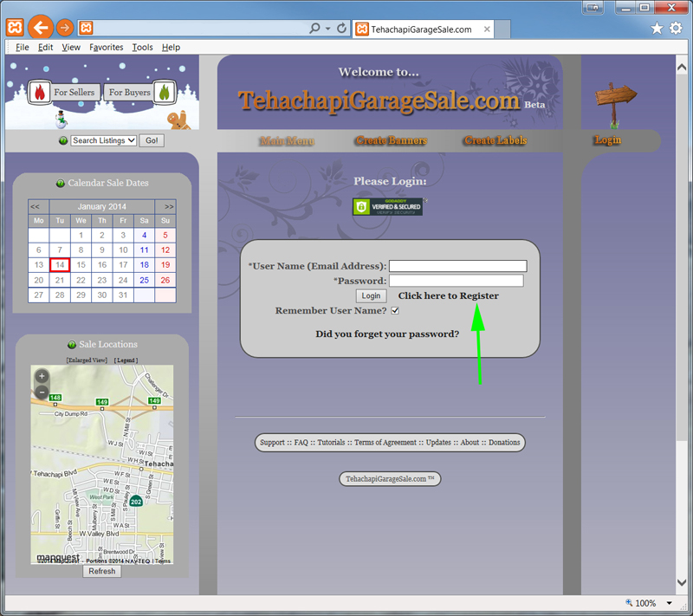Click the favorites star icon

tap(657, 29)
